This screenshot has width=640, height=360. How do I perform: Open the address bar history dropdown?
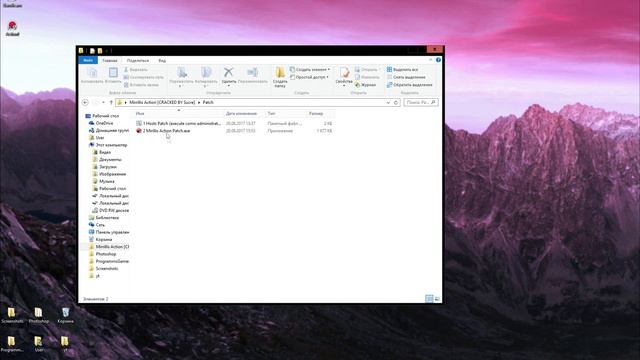(x=388, y=102)
